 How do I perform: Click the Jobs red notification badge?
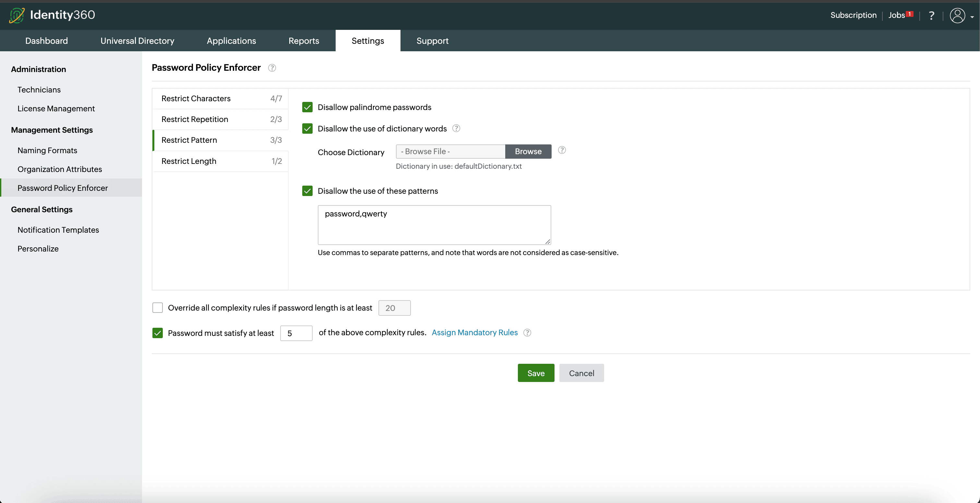click(910, 14)
